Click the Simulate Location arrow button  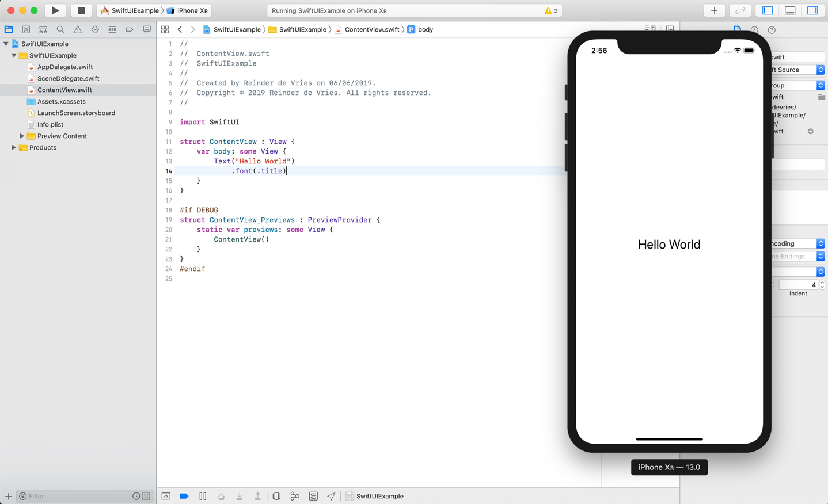pos(331,496)
